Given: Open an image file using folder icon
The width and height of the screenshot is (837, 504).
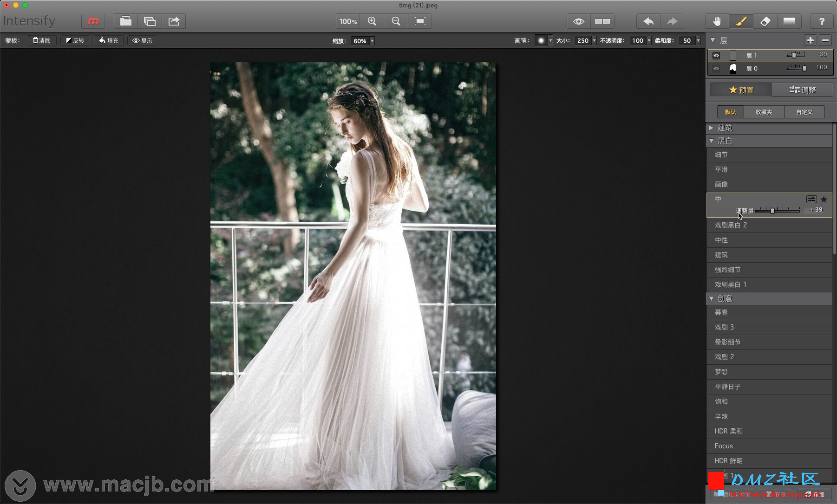Looking at the screenshot, I should point(125,21).
